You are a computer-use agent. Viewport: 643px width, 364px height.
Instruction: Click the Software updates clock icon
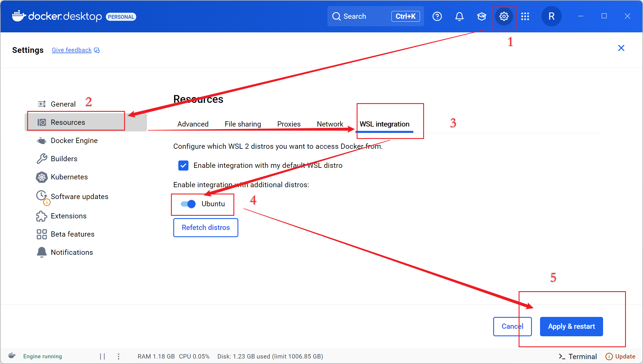42,196
